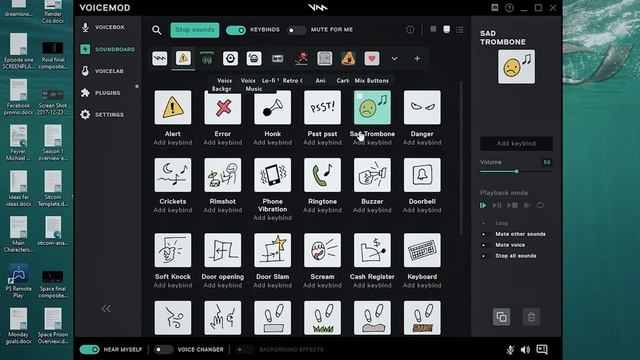Play the Crickets sound tile
This screenshot has height=360, width=640.
click(173, 175)
